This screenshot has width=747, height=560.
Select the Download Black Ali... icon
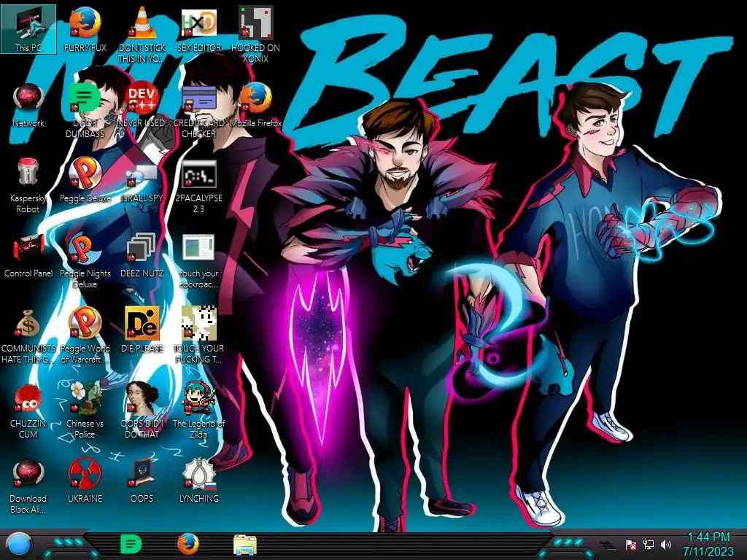(28, 486)
